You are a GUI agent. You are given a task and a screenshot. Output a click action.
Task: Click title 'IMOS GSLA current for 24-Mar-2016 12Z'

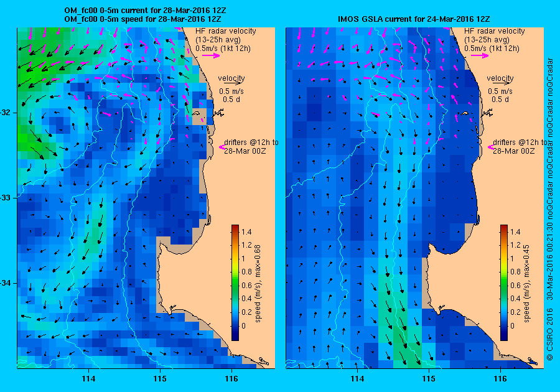(414, 19)
